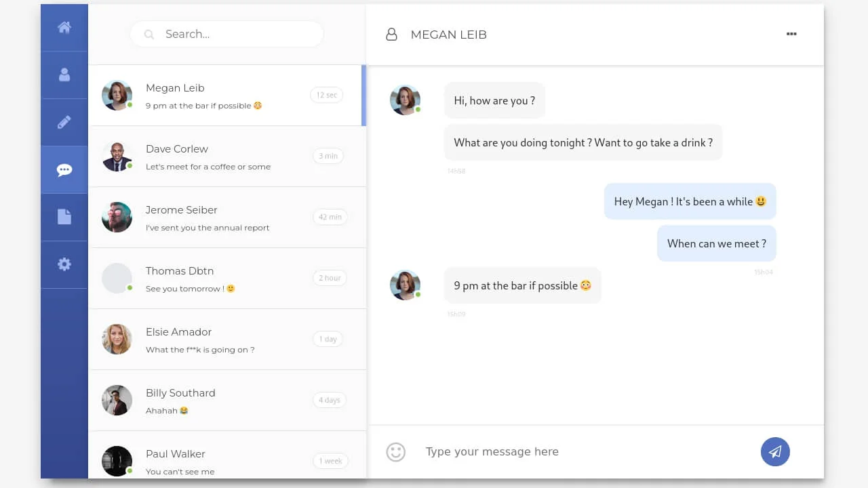Open Settings via the gear icon
This screenshot has height=488, width=868.
tap(64, 264)
